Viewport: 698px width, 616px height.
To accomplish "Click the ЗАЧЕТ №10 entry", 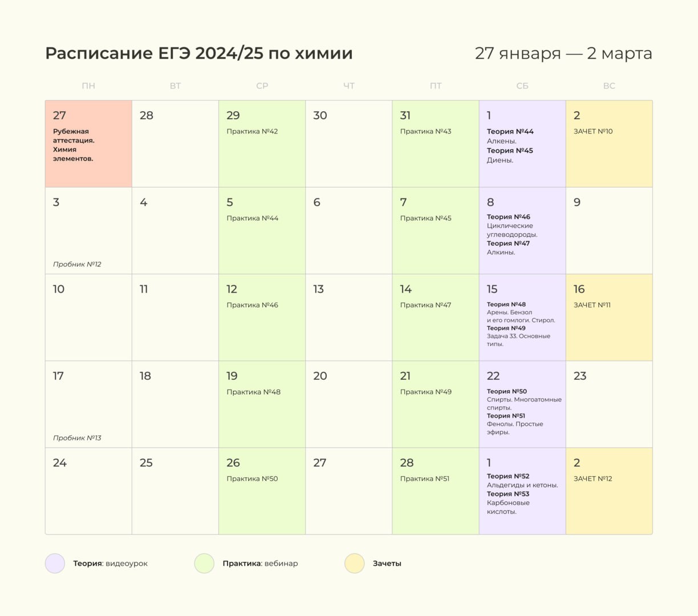I will [593, 132].
